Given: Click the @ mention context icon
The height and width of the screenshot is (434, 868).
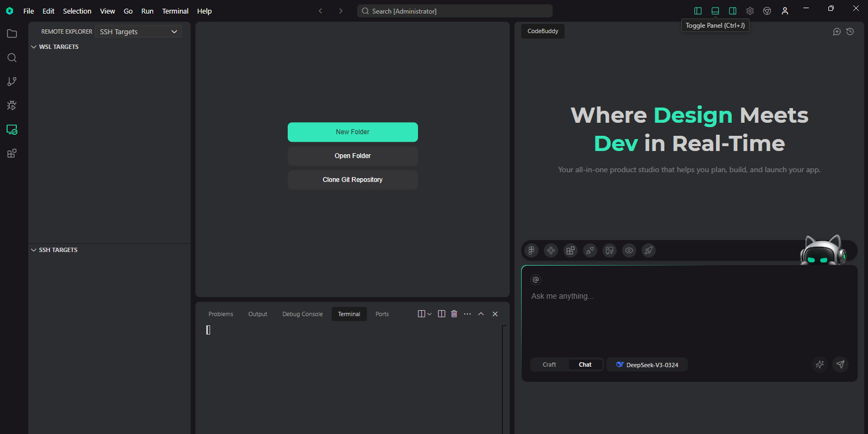Looking at the screenshot, I should [x=536, y=280].
